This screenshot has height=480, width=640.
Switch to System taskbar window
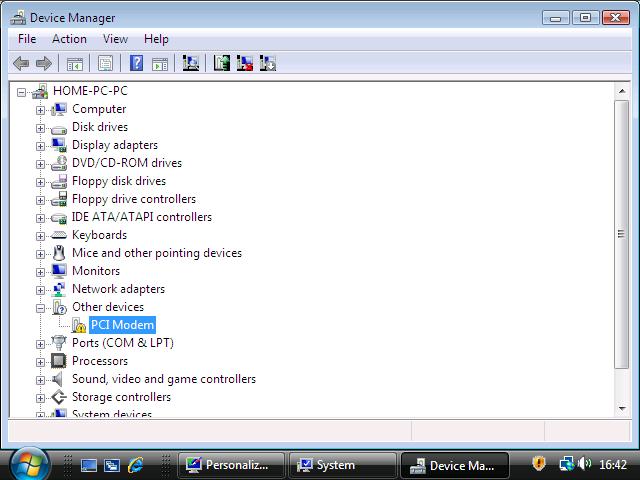(342, 465)
